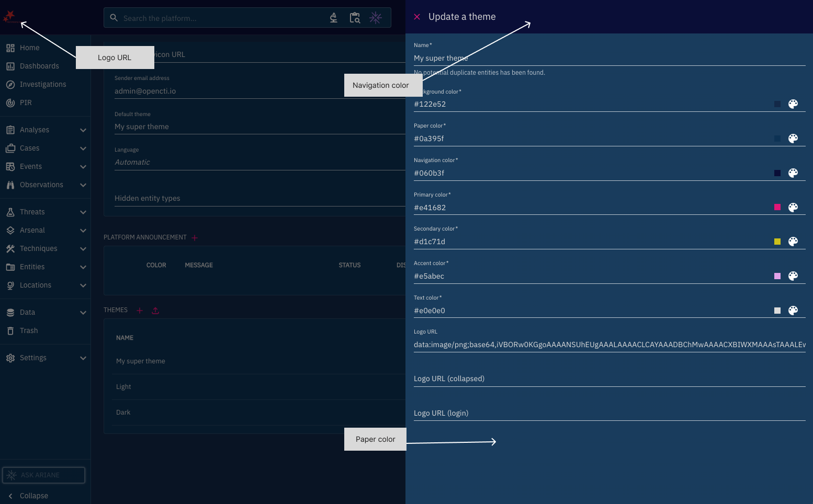Add a platform announcement with plus icon
Image resolution: width=813 pixels, height=504 pixels.
click(195, 238)
